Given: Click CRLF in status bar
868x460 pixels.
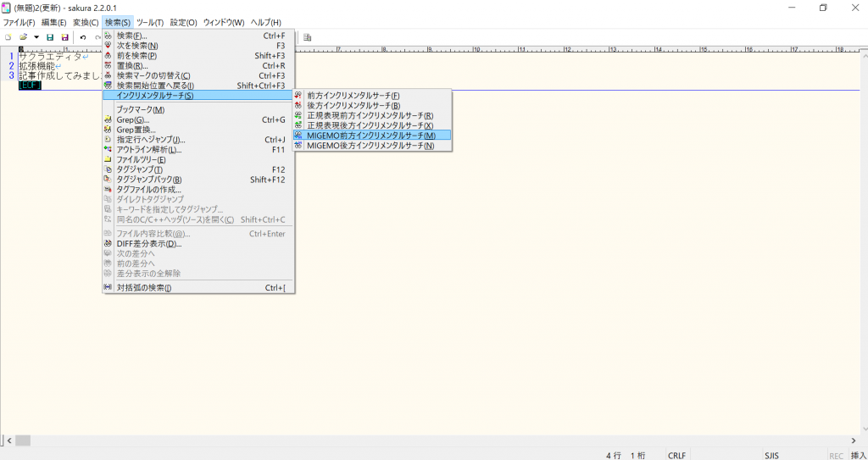Looking at the screenshot, I should point(677,456).
